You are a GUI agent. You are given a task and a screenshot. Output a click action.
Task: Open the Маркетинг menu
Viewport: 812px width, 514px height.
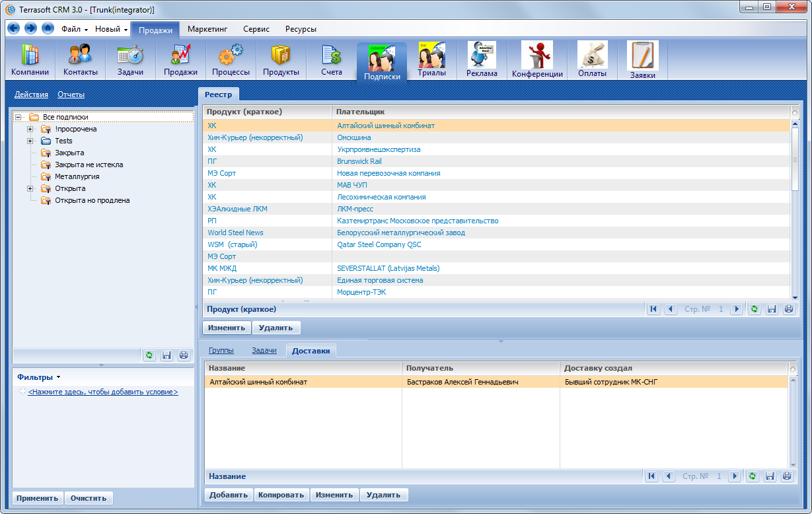point(207,29)
